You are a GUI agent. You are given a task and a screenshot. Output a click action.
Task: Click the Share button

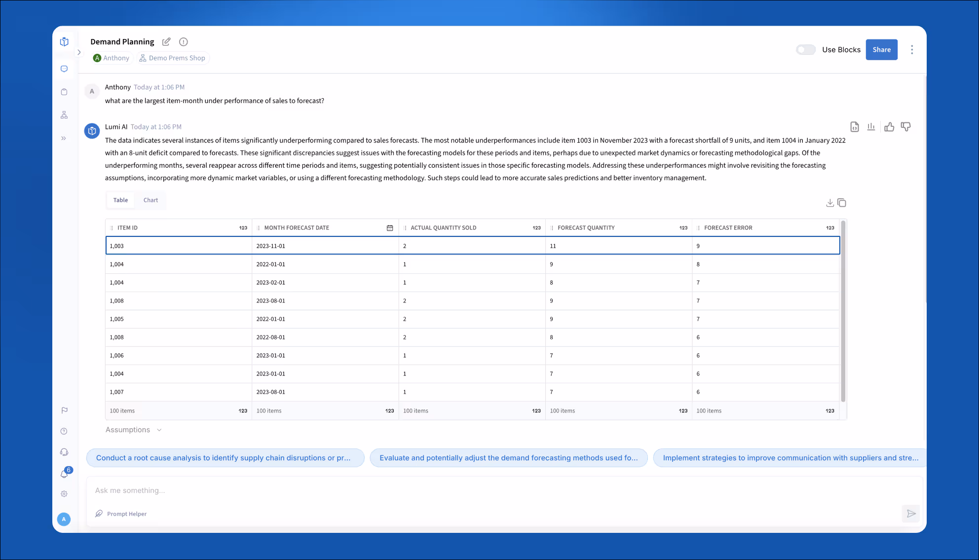tap(881, 50)
